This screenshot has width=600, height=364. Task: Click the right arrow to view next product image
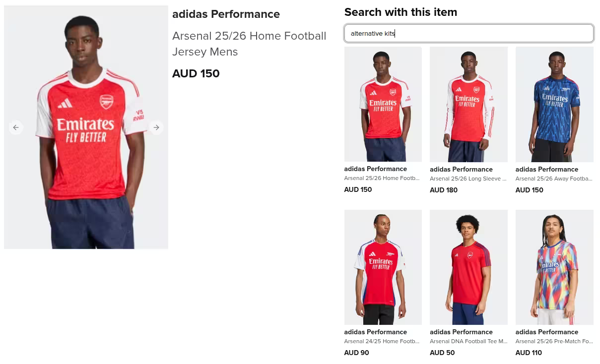[156, 127]
